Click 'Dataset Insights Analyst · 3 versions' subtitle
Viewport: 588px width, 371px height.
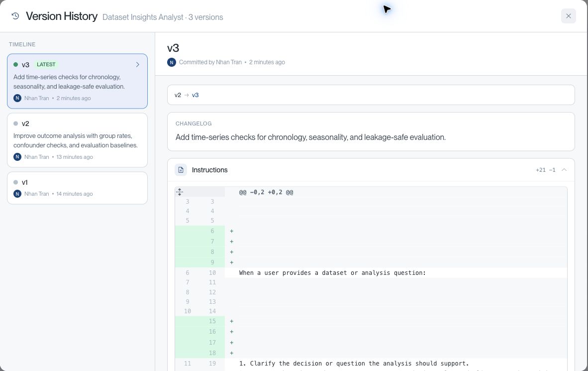point(163,17)
